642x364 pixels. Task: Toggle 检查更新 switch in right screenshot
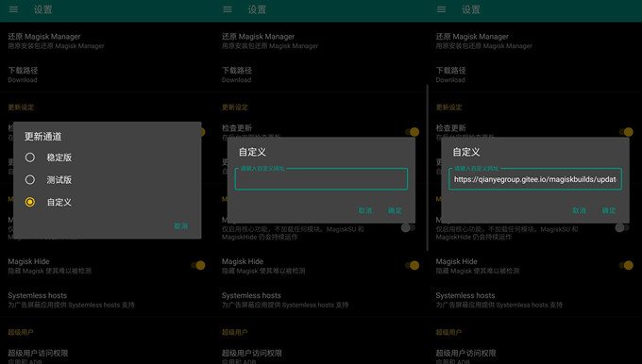pyautogui.click(x=626, y=132)
